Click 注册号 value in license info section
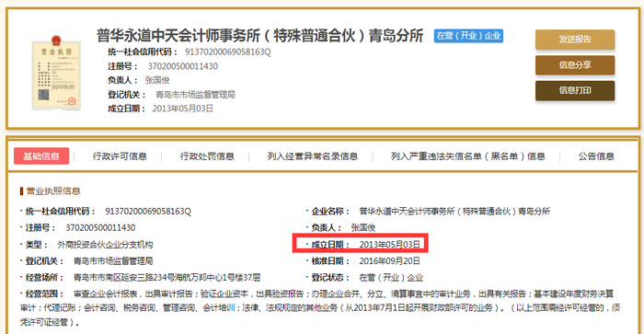Image resolution: width=644 pixels, height=334 pixels. click(100, 227)
